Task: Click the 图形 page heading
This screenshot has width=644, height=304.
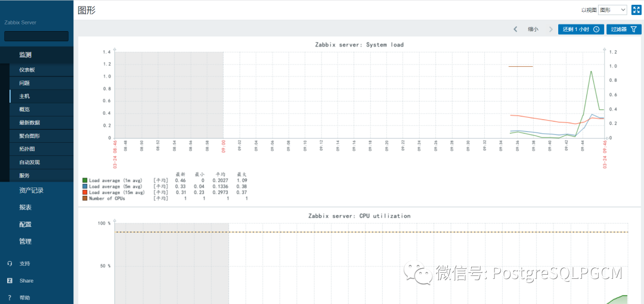Action: click(86, 10)
